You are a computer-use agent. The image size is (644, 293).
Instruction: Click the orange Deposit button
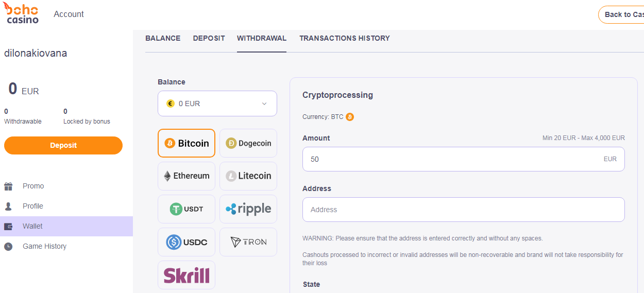63,145
